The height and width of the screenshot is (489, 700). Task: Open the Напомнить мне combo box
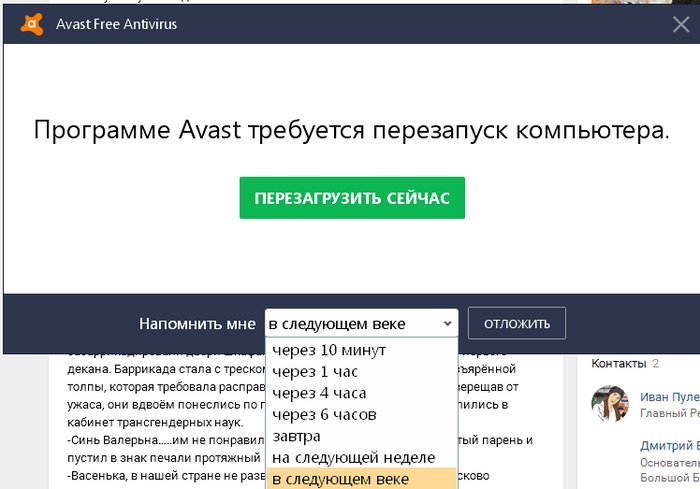click(361, 324)
